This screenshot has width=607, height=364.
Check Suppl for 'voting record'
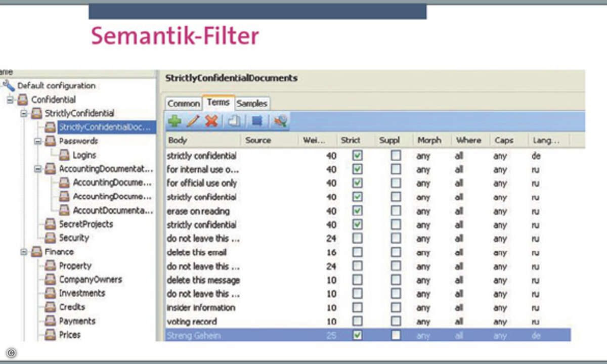tap(396, 321)
